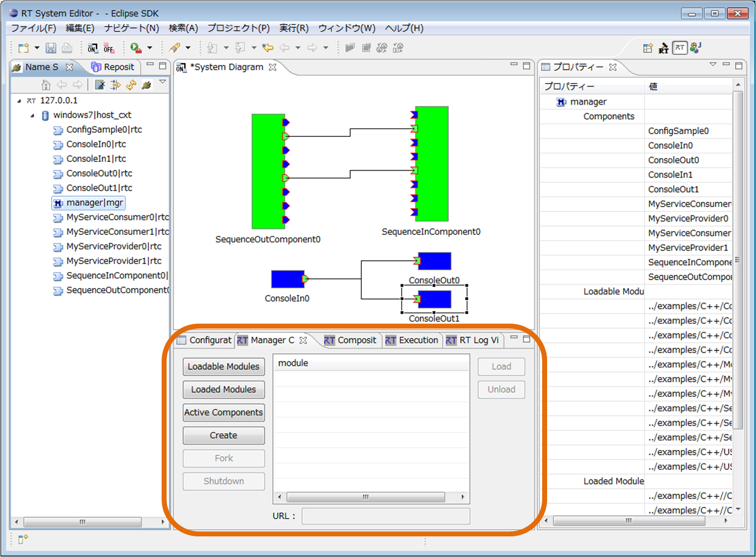Switch to the RTC Builder hammer perspective
This screenshot has width=756, height=557.
663,48
